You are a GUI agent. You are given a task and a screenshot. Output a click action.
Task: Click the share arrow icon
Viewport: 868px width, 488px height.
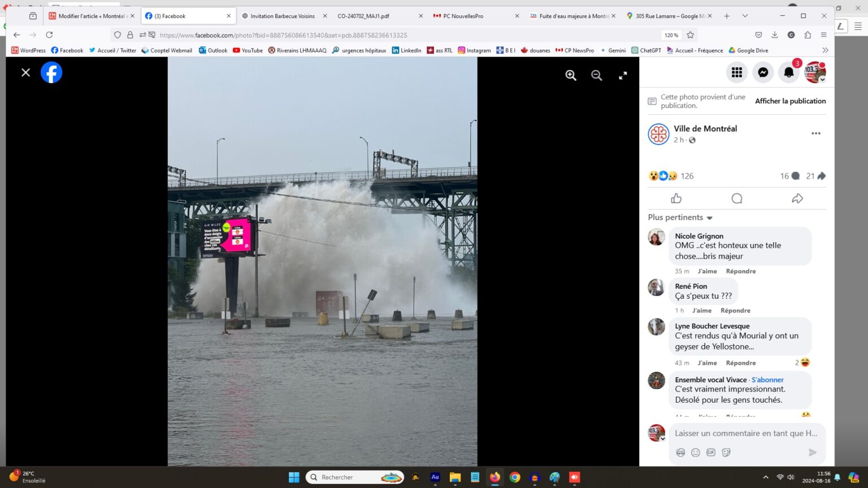[x=797, y=198]
